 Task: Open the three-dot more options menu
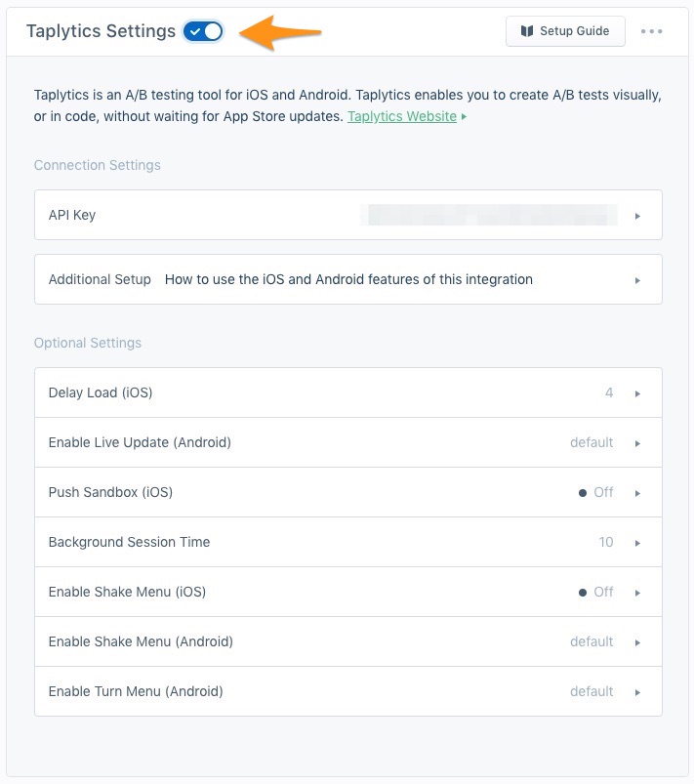pyautogui.click(x=652, y=31)
